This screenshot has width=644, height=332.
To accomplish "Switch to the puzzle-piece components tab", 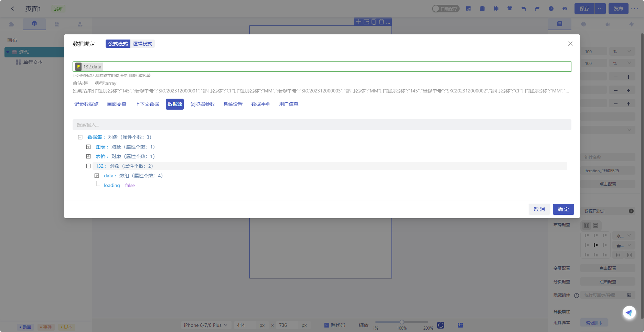I will coord(12,24).
